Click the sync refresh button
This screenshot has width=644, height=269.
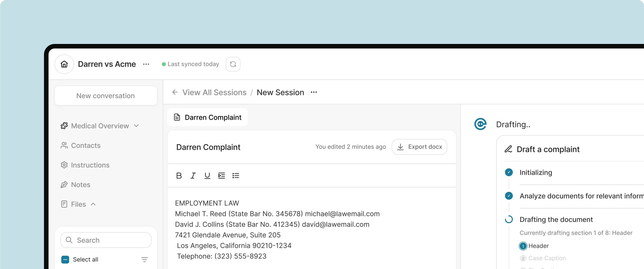pos(233,64)
